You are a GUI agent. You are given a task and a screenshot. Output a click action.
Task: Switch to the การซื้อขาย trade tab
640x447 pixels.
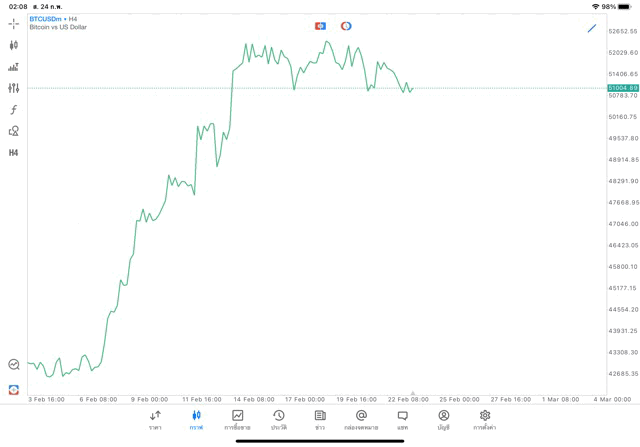click(237, 420)
